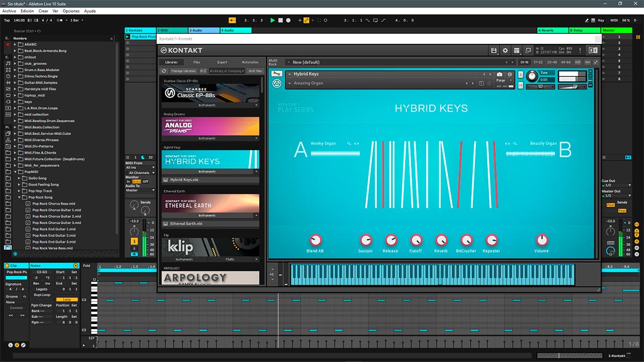Click the search icon beside Beastly Organ

514,144
